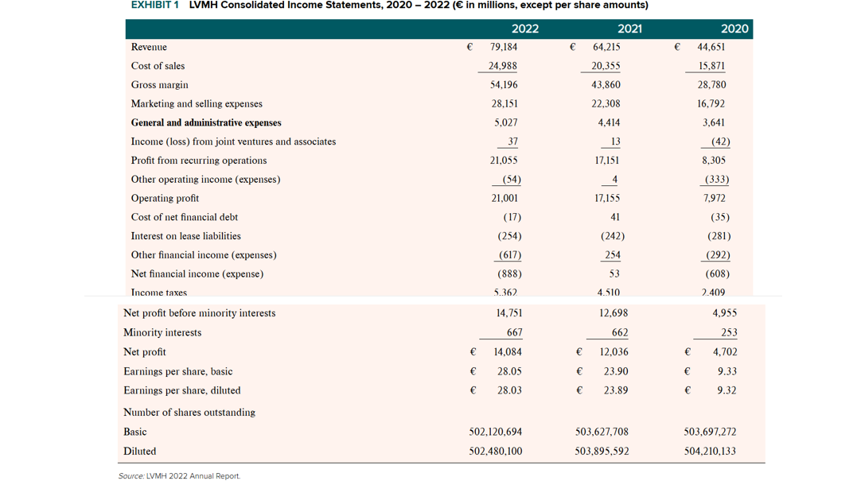Viewport: 857px width, 504px height.
Task: Click the EXHIBIT 1 title label
Action: click(150, 6)
